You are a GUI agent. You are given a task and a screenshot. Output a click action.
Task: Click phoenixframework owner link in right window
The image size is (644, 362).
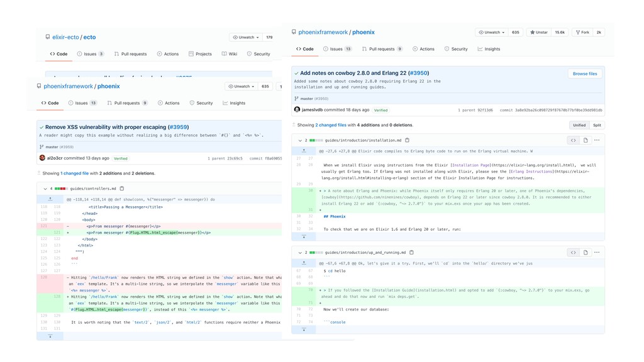[323, 32]
